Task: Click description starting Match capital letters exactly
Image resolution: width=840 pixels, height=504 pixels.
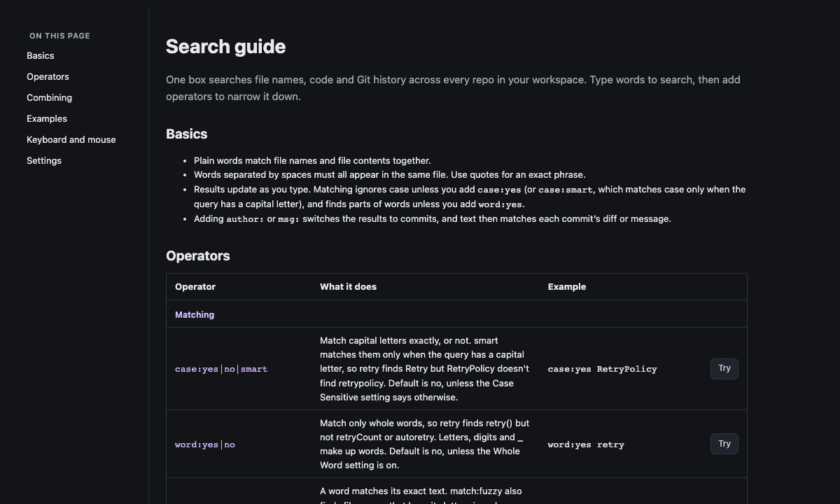Action: [x=426, y=369]
